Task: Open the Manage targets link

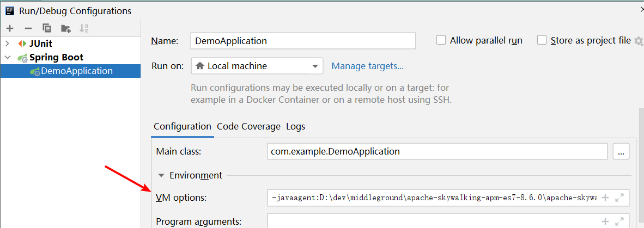Action: [368, 66]
